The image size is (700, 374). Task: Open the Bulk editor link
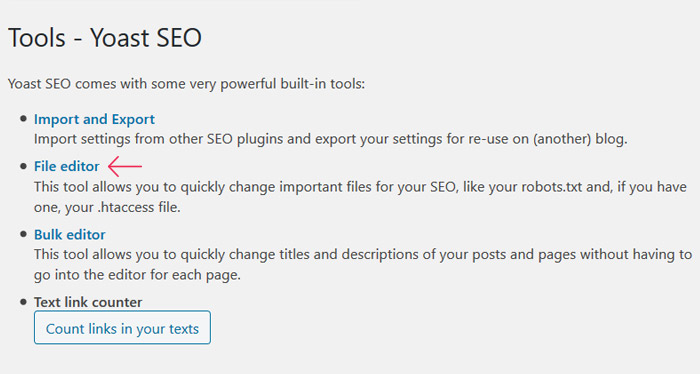coord(70,235)
